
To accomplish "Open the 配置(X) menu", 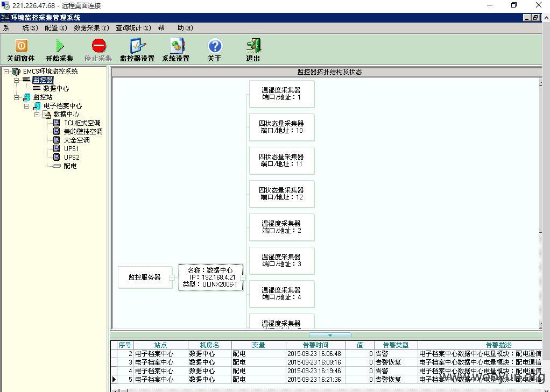I will point(56,28).
